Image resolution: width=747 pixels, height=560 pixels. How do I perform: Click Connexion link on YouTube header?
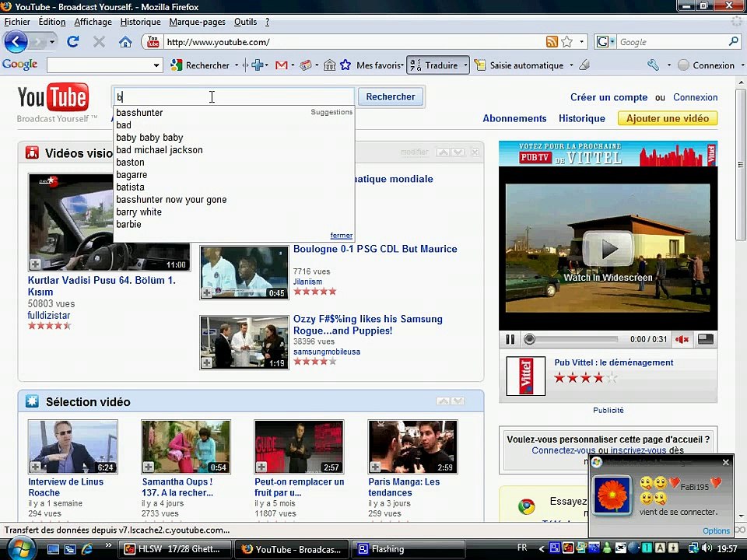click(x=695, y=97)
